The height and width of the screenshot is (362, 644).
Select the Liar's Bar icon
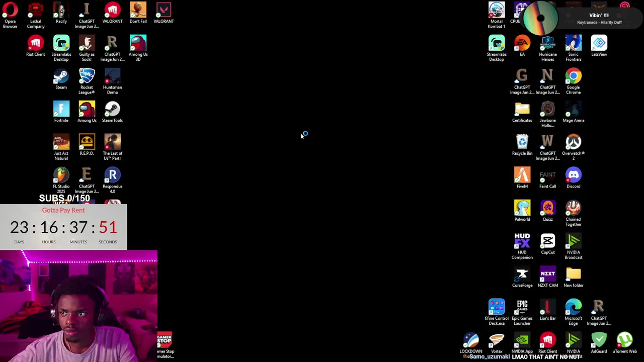click(x=548, y=310)
